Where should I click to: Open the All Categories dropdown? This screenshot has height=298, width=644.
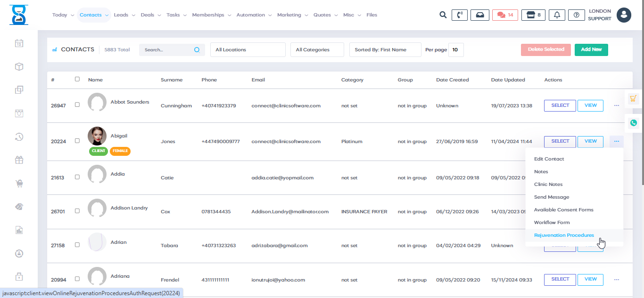[317, 50]
